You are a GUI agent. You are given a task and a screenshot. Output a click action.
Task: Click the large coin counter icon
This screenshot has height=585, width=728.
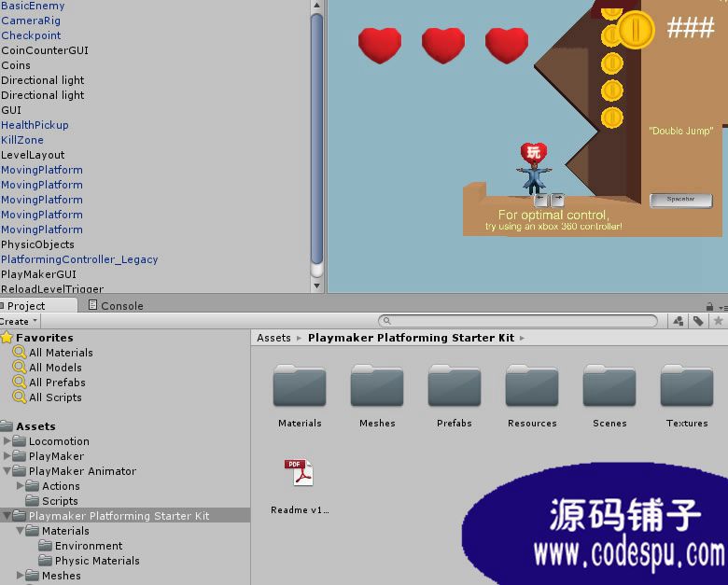636,29
